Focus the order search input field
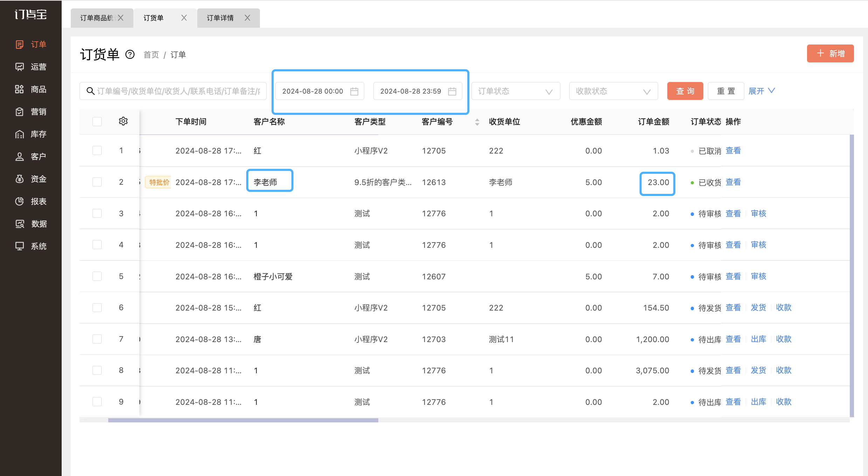868x476 pixels. pyautogui.click(x=173, y=91)
